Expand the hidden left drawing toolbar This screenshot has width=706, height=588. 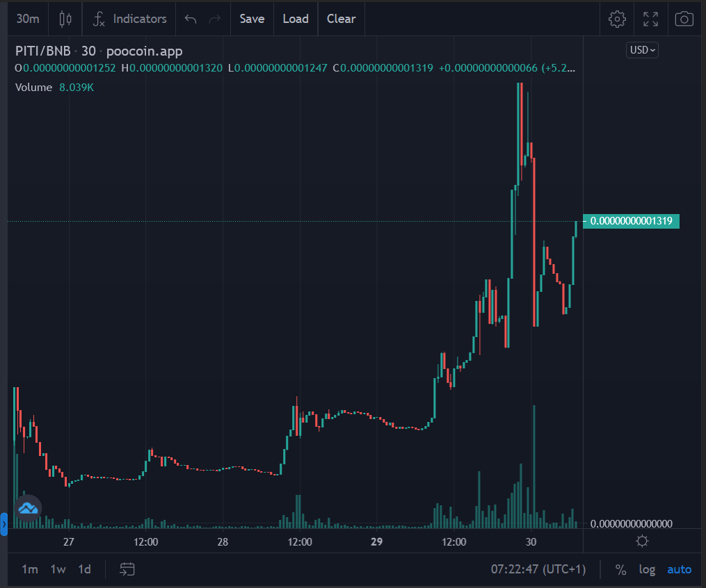pos(3,525)
